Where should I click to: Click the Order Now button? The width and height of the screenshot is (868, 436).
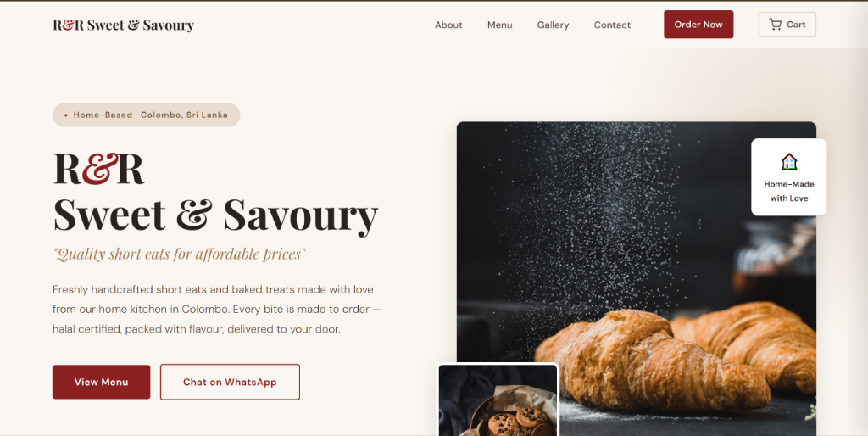[x=698, y=25]
